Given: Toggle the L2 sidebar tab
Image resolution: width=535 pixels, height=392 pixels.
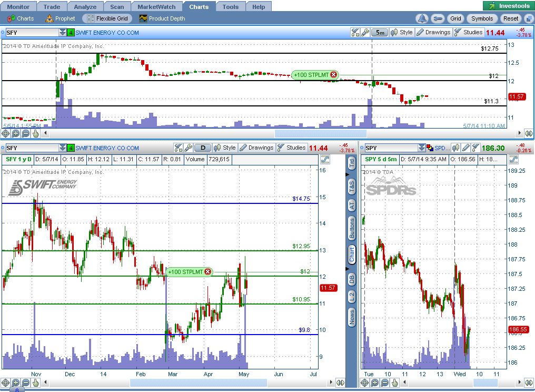Looking at the screenshot, I should (351, 297).
